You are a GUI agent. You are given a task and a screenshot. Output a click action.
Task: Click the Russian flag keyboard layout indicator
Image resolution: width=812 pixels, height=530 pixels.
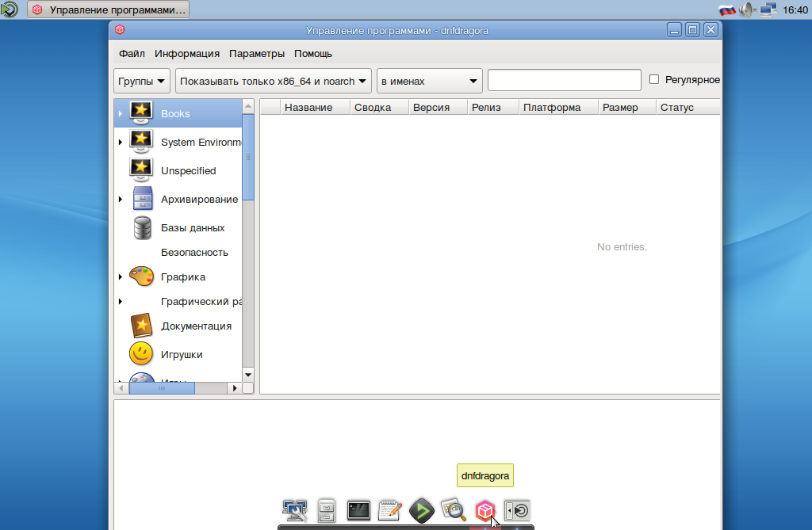click(x=727, y=10)
